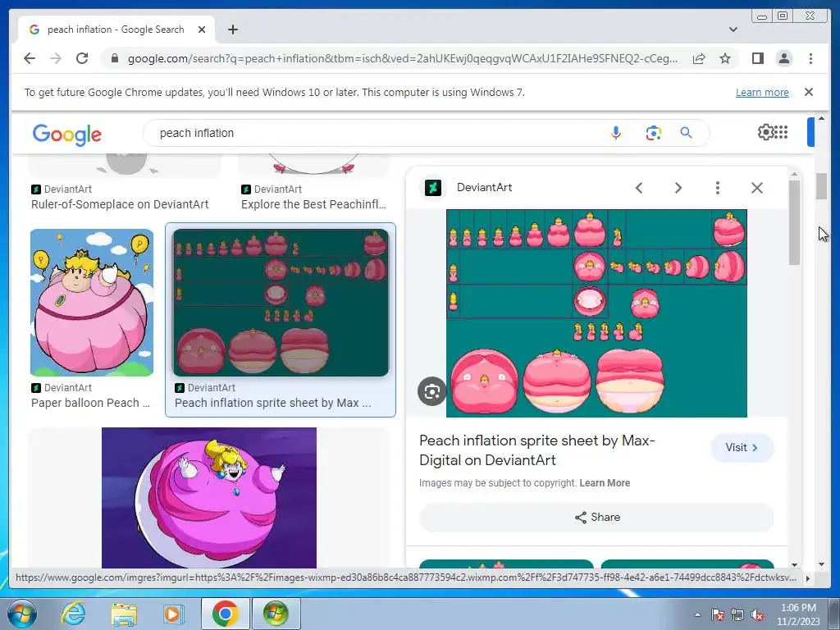Open Peach inflation sprite sheet by Max caption
840x630 pixels.
(x=272, y=403)
